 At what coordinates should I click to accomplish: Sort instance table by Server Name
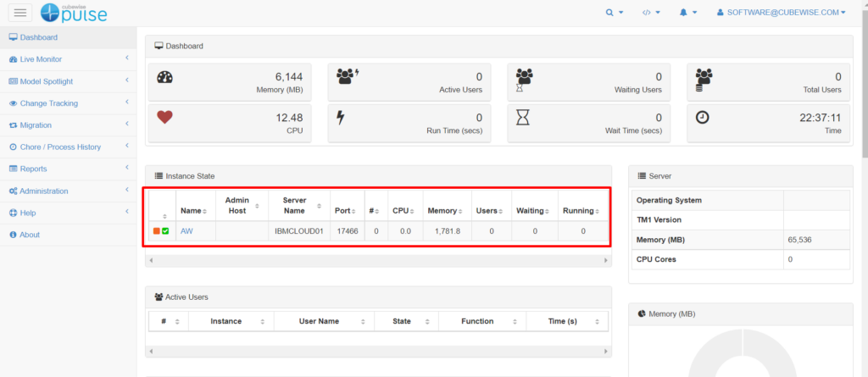tap(299, 205)
